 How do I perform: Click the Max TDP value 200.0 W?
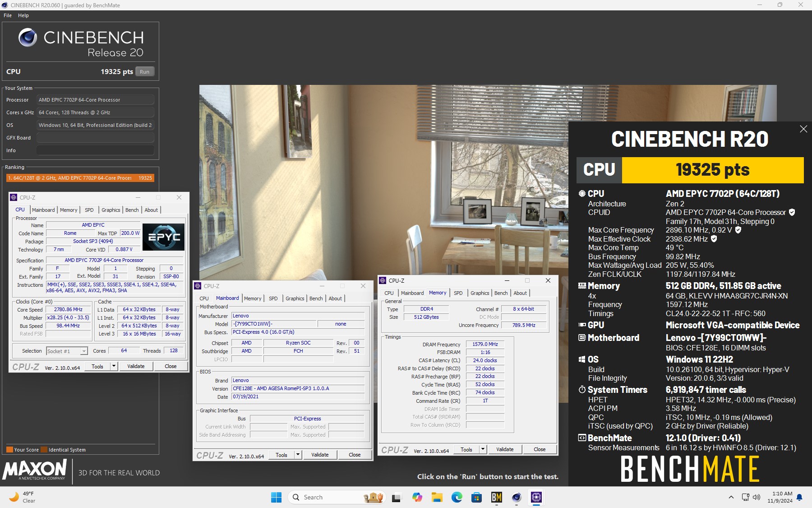coord(130,233)
